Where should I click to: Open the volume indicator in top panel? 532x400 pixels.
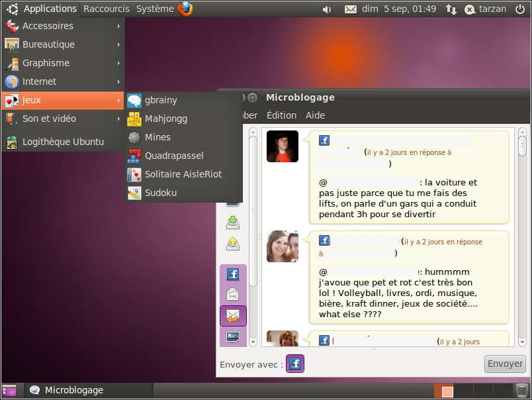(326, 9)
